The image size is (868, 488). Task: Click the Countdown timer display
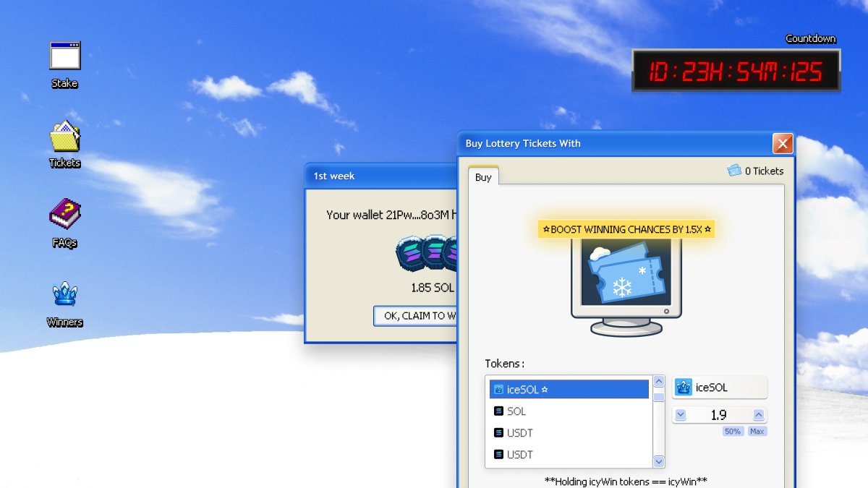tap(736, 71)
